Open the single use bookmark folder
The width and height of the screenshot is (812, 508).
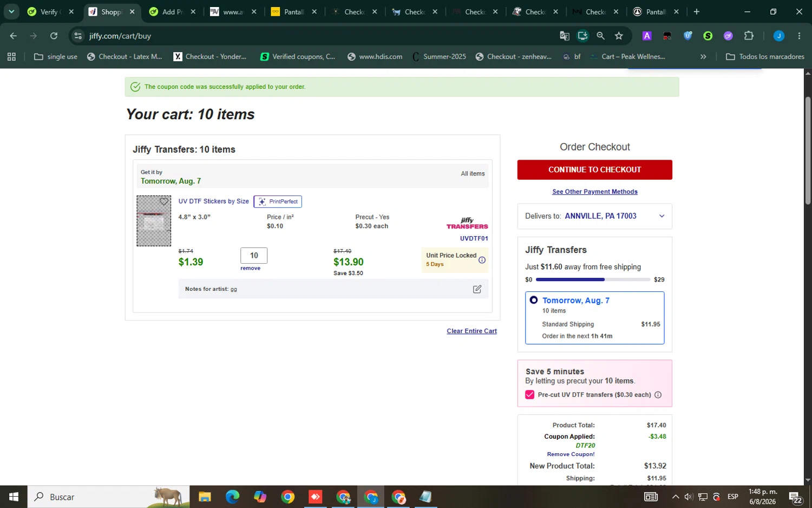pyautogui.click(x=56, y=56)
